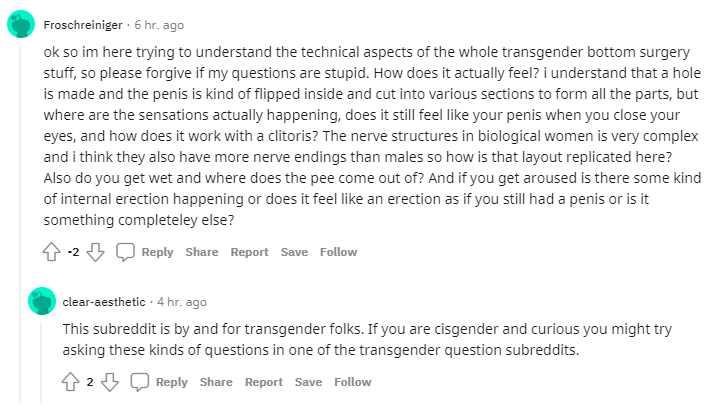Upvote clear-aesthetic's reply
Viewport: 720px width, 413px height.
tap(72, 382)
